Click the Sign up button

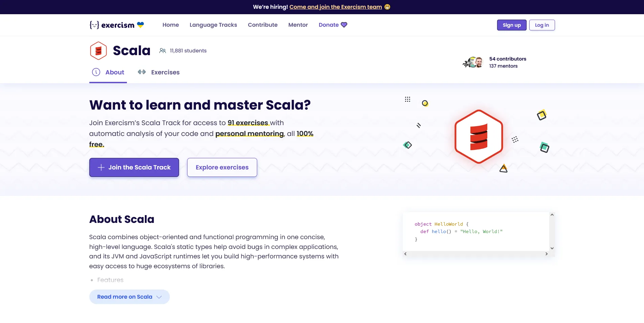click(512, 25)
